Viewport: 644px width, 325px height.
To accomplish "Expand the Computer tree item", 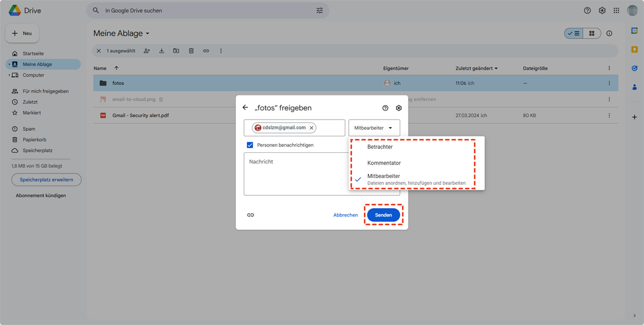I will [x=9, y=75].
